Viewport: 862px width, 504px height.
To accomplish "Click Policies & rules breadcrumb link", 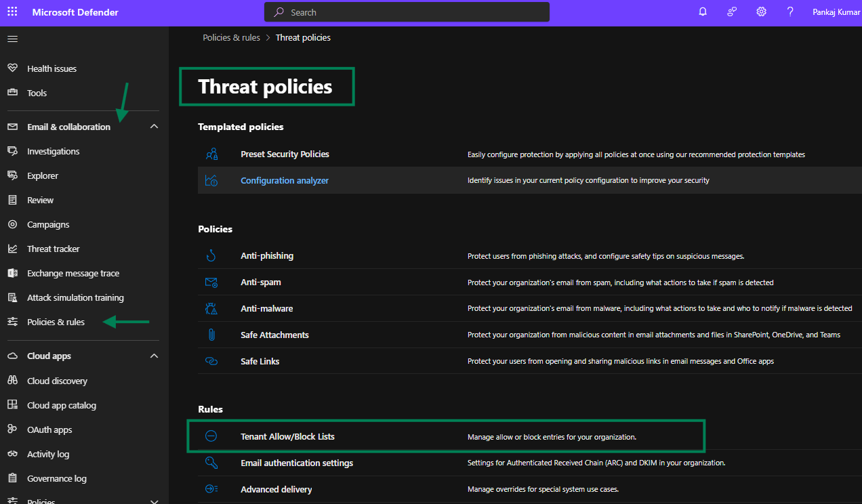I will (x=231, y=37).
